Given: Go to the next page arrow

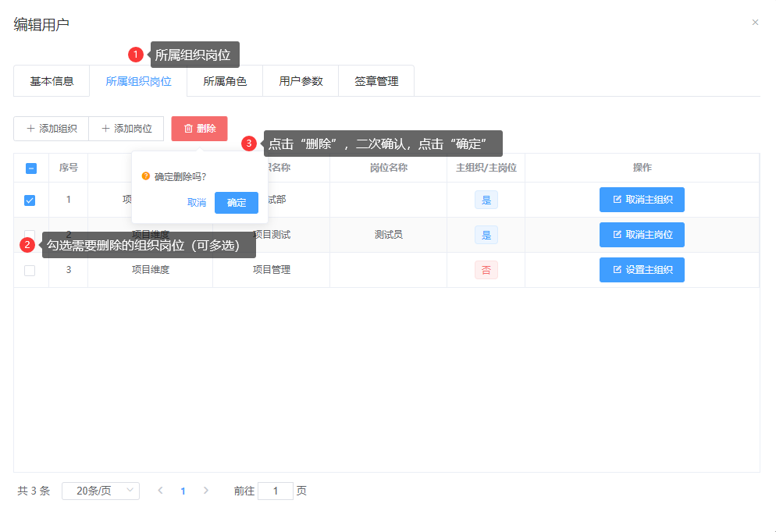Looking at the screenshot, I should coord(206,491).
